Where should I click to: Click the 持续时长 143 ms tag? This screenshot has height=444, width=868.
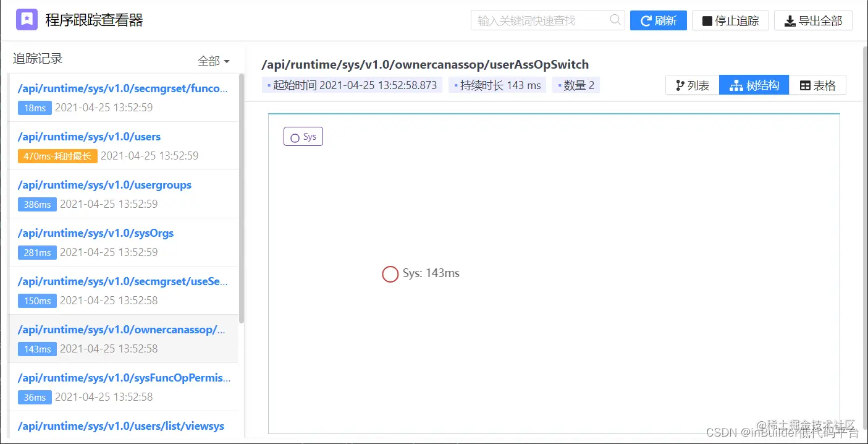point(497,85)
